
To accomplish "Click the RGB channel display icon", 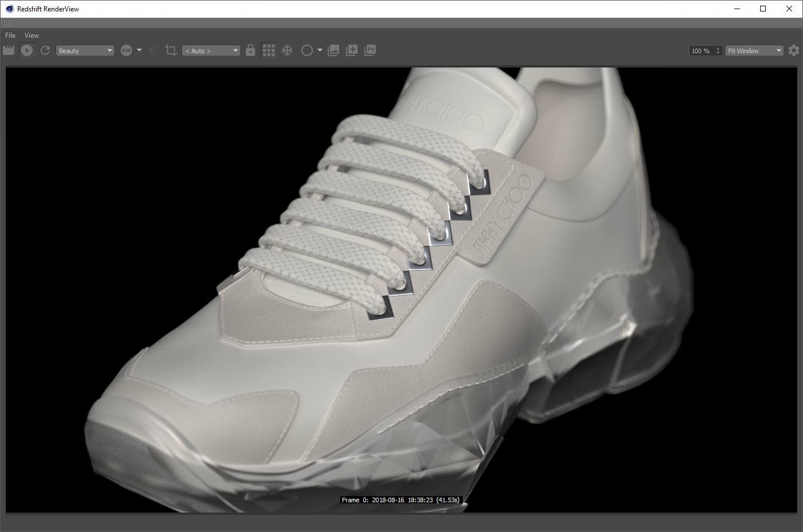I will [126, 50].
